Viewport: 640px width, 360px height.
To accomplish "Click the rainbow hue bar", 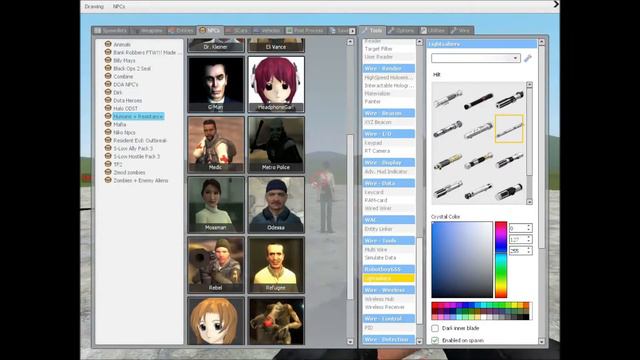I will click(x=501, y=260).
